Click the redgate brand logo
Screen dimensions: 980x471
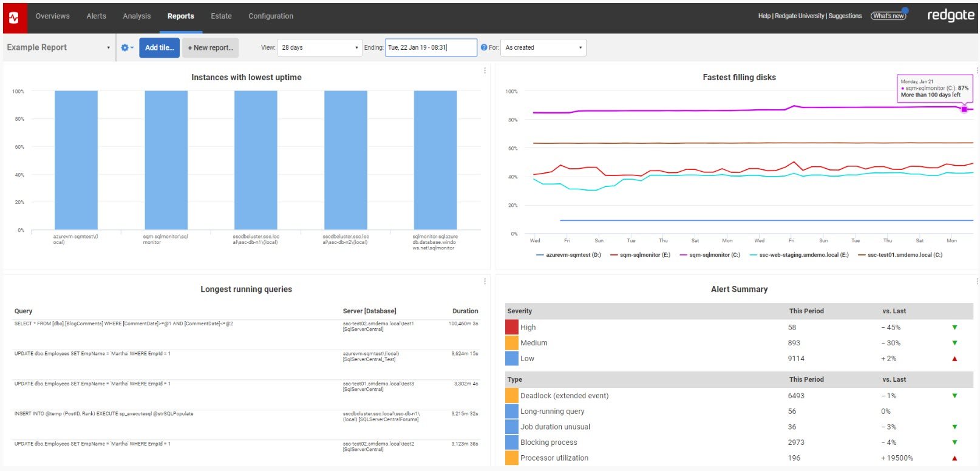[950, 15]
